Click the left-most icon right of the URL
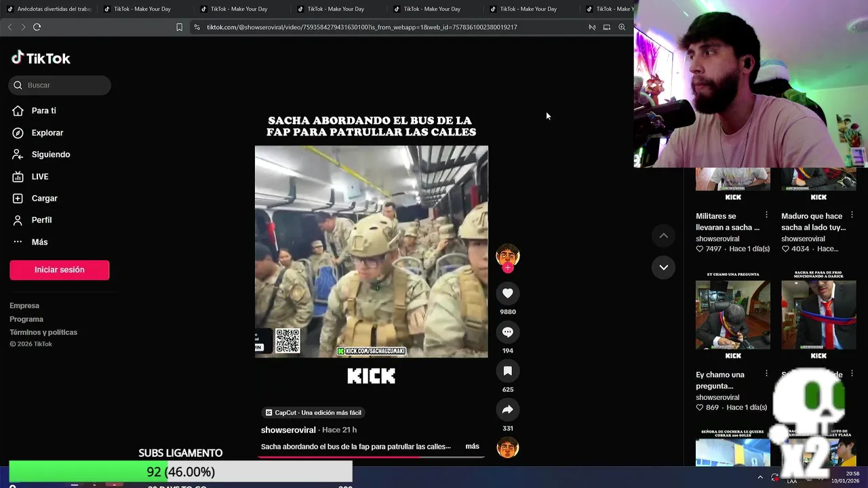 (592, 27)
